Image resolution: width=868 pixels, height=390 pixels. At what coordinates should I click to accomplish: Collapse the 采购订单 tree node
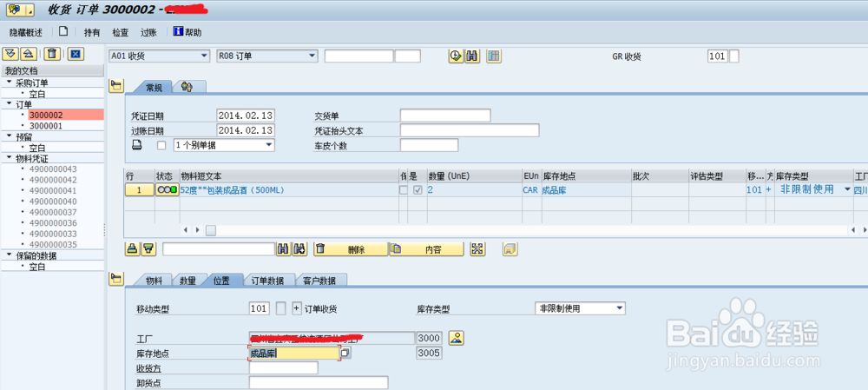point(9,82)
